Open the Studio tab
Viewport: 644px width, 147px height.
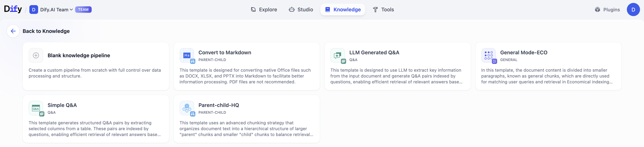point(301,10)
